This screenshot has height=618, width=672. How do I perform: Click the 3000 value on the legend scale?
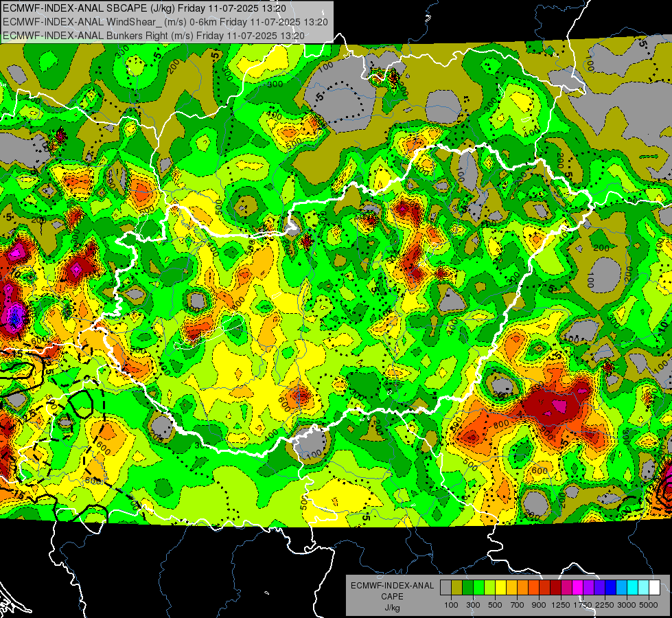(627, 605)
